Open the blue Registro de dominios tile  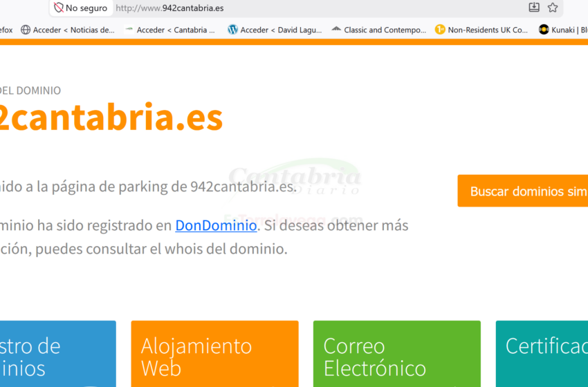coord(57,354)
